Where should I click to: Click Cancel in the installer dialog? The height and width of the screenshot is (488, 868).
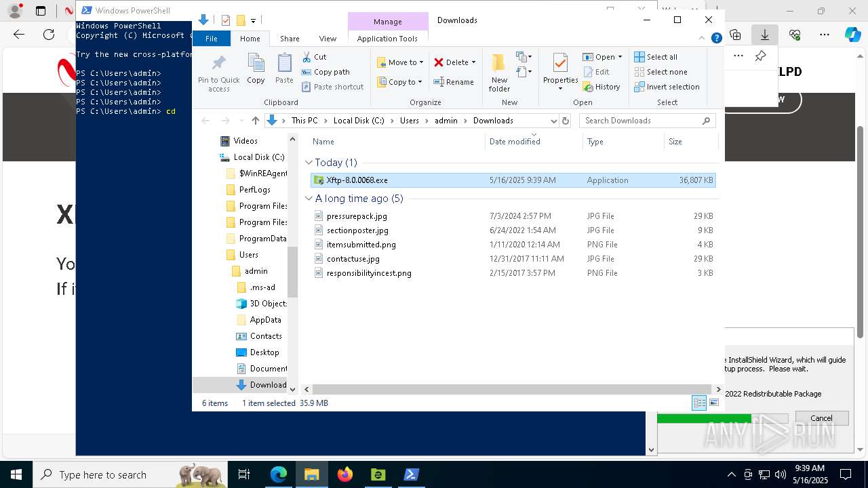click(x=821, y=418)
